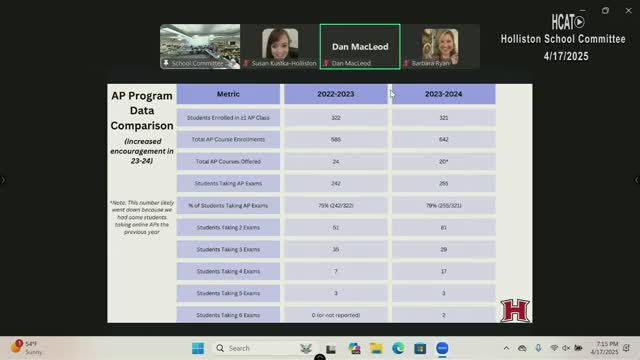Toggle the Wi-Fi network icon
Image resolution: width=640 pixels, height=360 pixels.
[x=553, y=348]
